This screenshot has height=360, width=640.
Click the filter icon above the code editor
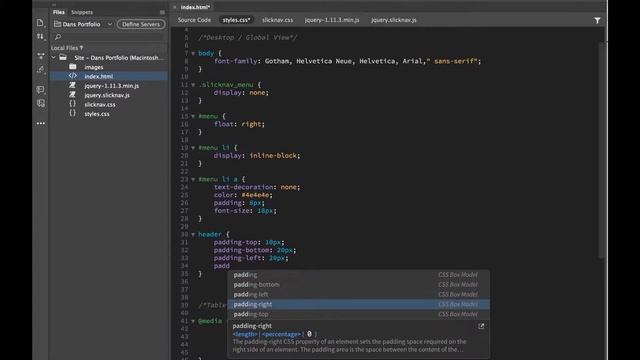pyautogui.click(x=597, y=20)
